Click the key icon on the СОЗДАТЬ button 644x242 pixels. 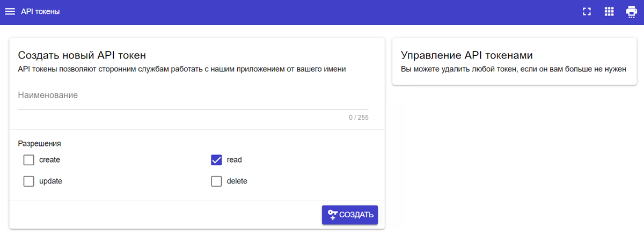coord(332,215)
